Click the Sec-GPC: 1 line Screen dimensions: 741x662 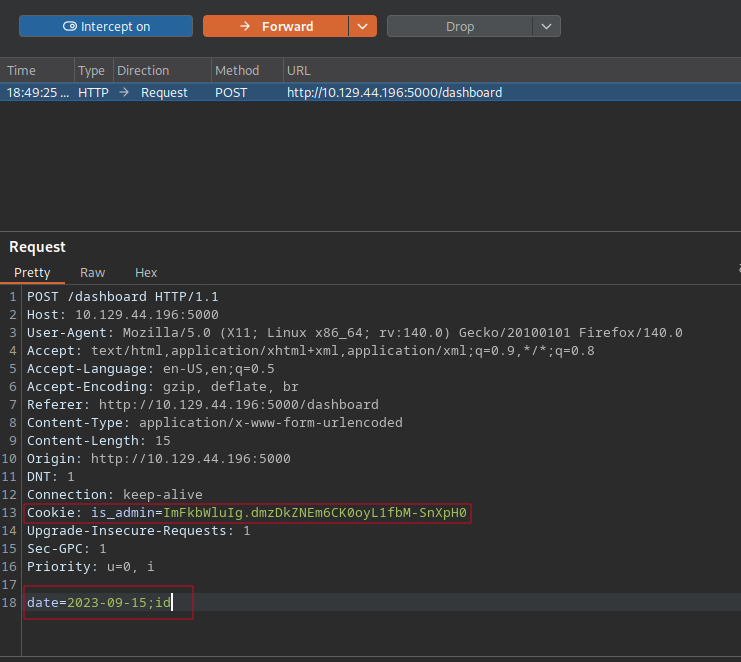[67, 549]
